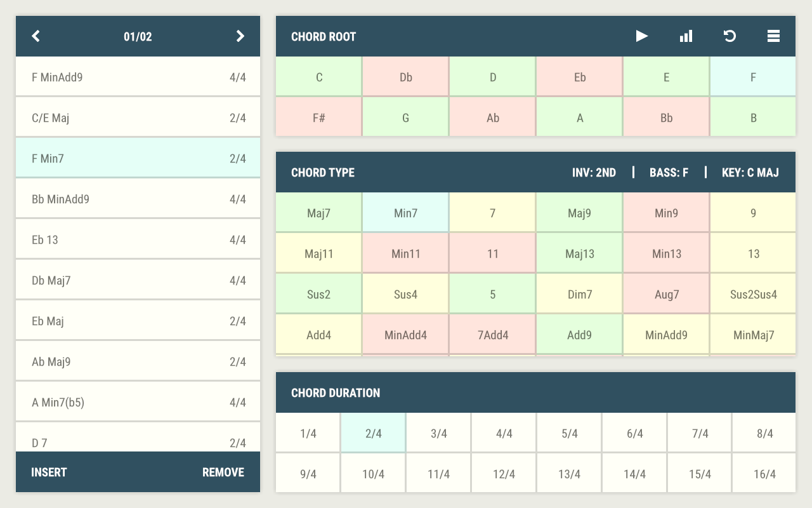Image resolution: width=812 pixels, height=508 pixels.
Task: Go to previous page with left chevron
Action: [36, 36]
